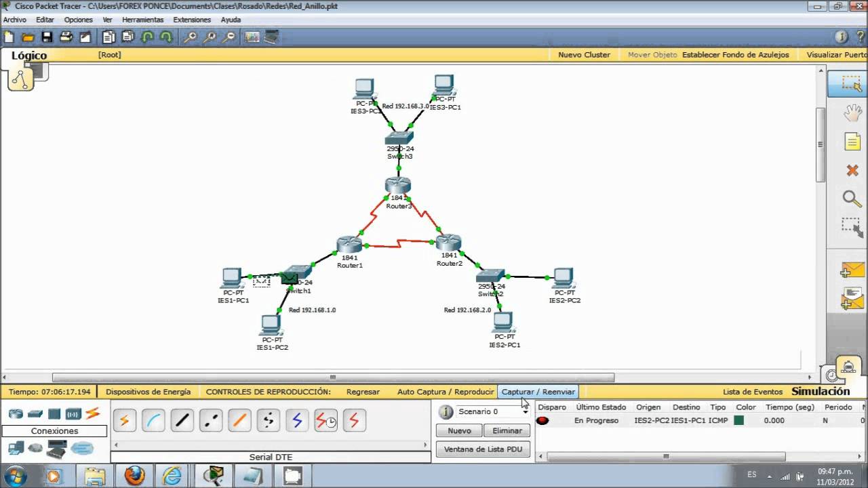Choose the orange fiber cable

(239, 421)
